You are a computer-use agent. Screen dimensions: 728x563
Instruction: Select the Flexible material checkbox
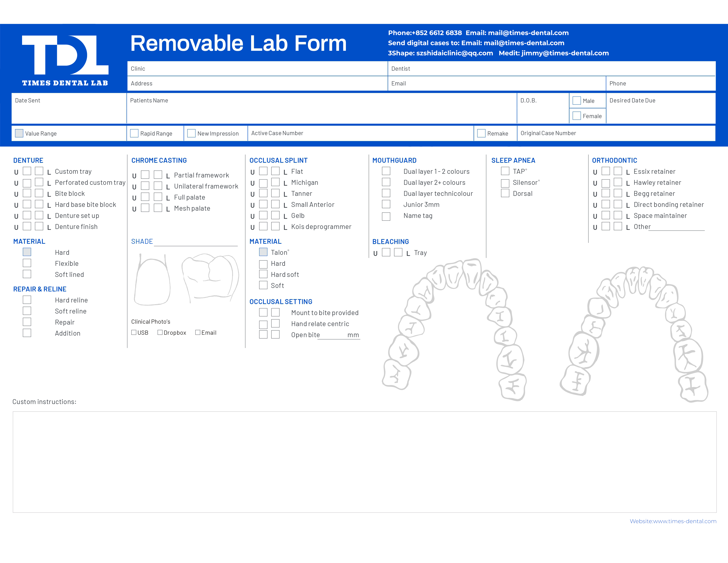27,263
